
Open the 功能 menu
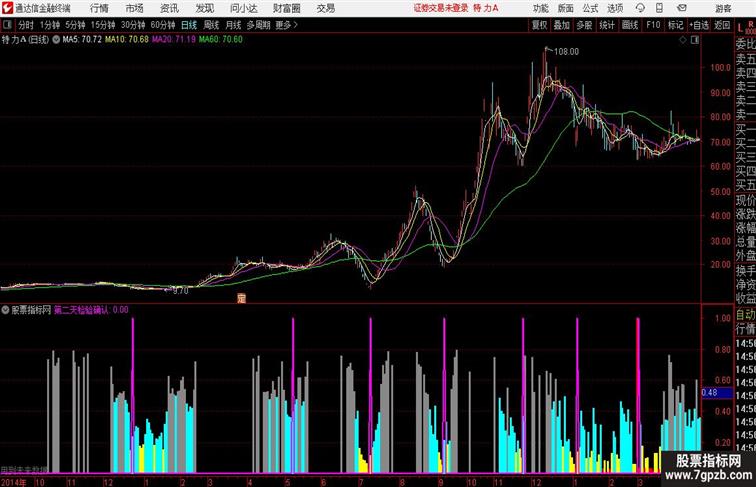[x=540, y=8]
